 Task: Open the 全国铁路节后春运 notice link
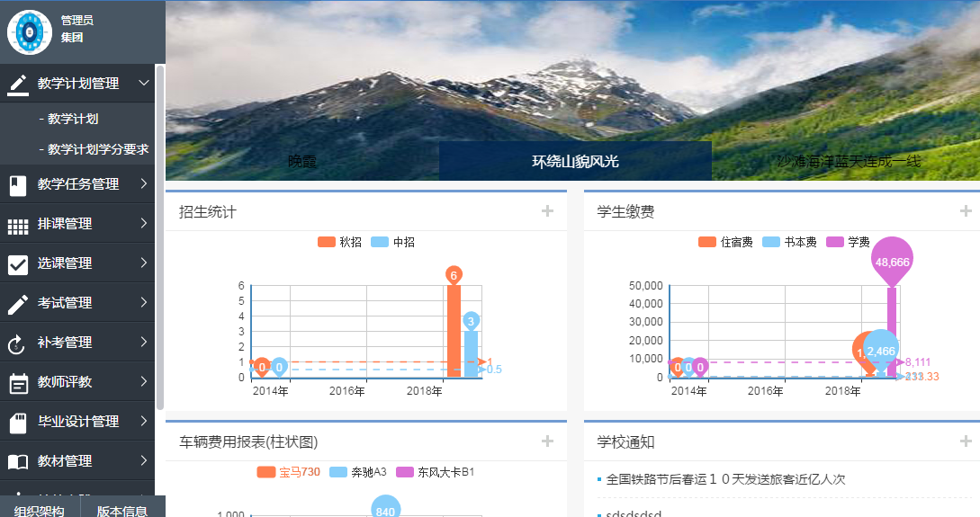click(725, 479)
